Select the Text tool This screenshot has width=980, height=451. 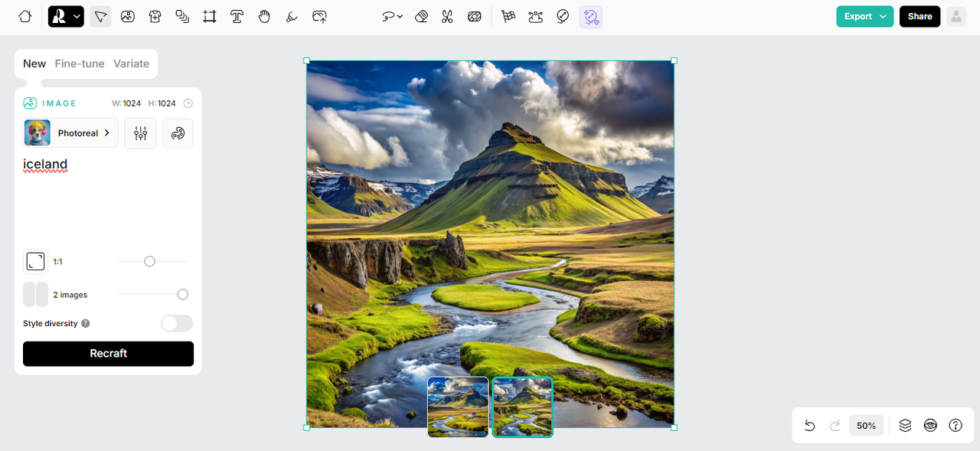pyautogui.click(x=237, y=16)
